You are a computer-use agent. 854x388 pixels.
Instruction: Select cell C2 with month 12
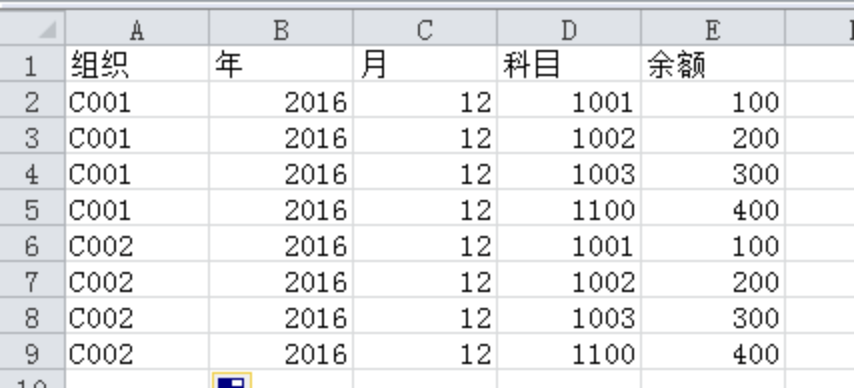pyautogui.click(x=425, y=100)
